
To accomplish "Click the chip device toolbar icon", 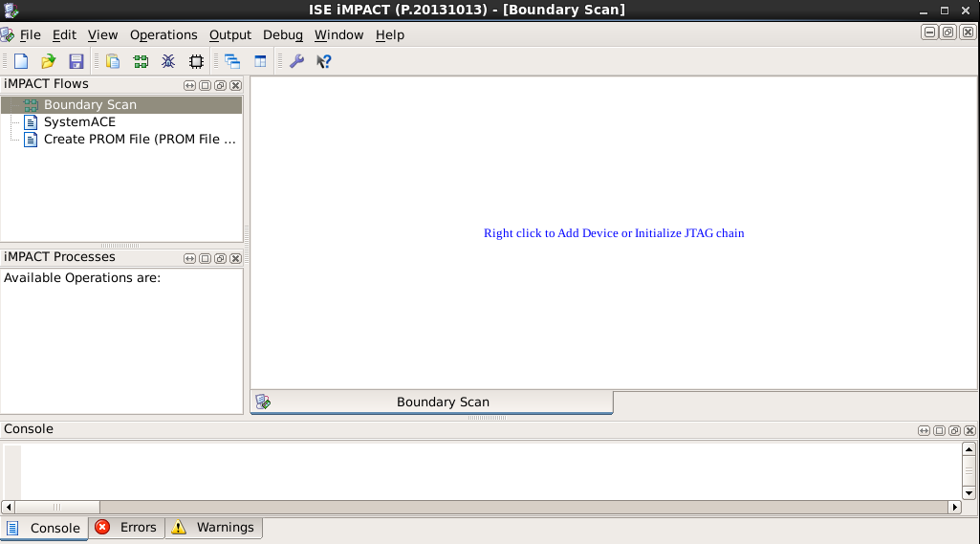I will tap(196, 61).
